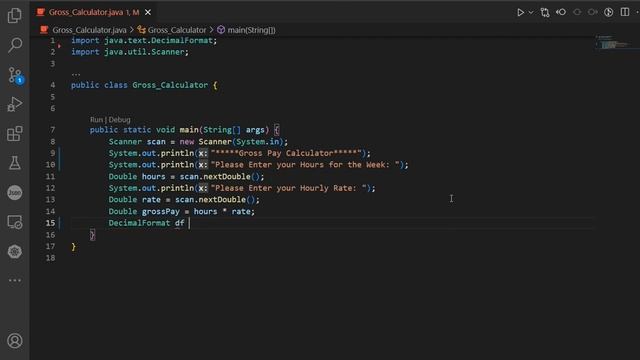Open the JSON extension view

pyautogui.click(x=15, y=193)
